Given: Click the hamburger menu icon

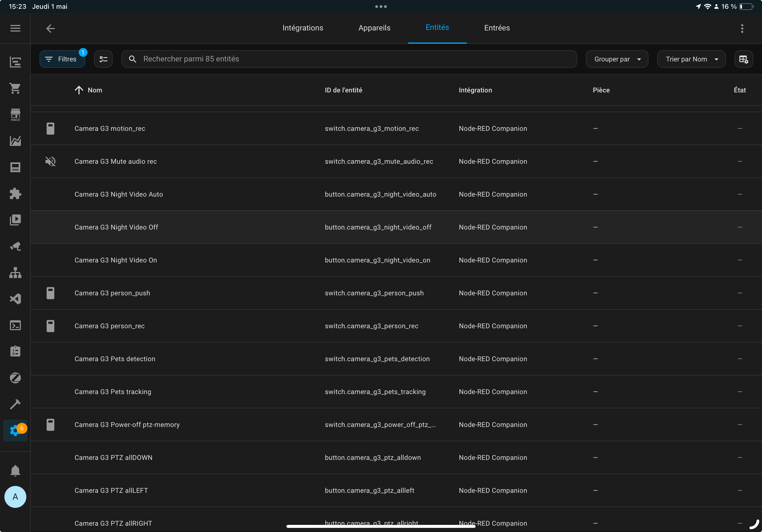Looking at the screenshot, I should pyautogui.click(x=15, y=28).
